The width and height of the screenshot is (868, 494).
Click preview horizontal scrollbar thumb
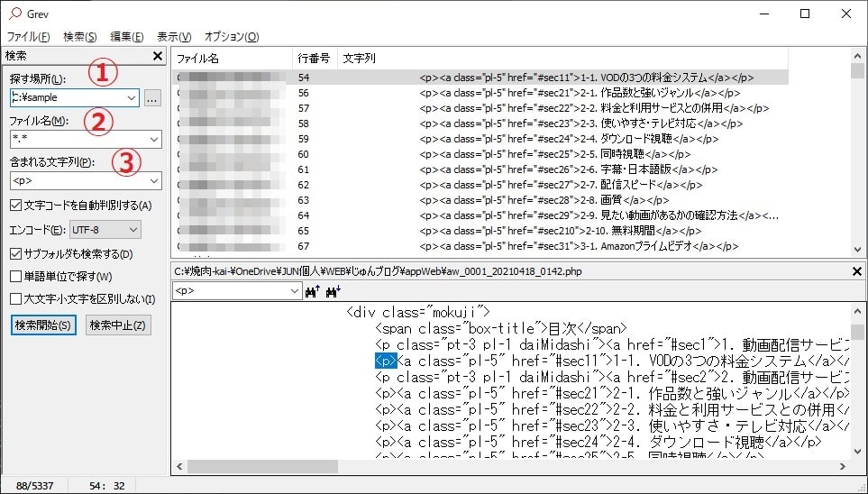click(x=262, y=466)
